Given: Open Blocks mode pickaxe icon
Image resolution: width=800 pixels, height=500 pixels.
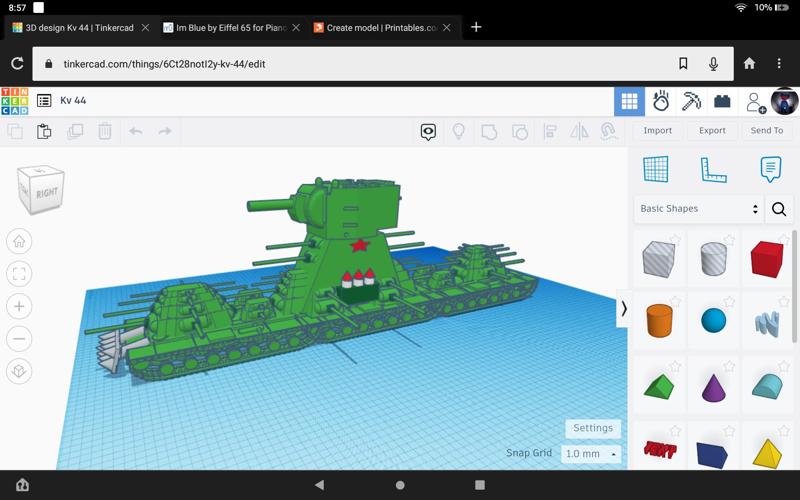Looking at the screenshot, I should (x=691, y=101).
